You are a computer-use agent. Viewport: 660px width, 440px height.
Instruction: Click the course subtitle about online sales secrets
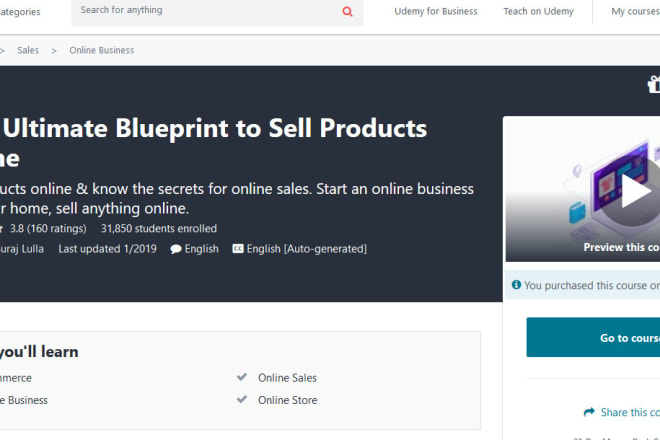(x=237, y=198)
